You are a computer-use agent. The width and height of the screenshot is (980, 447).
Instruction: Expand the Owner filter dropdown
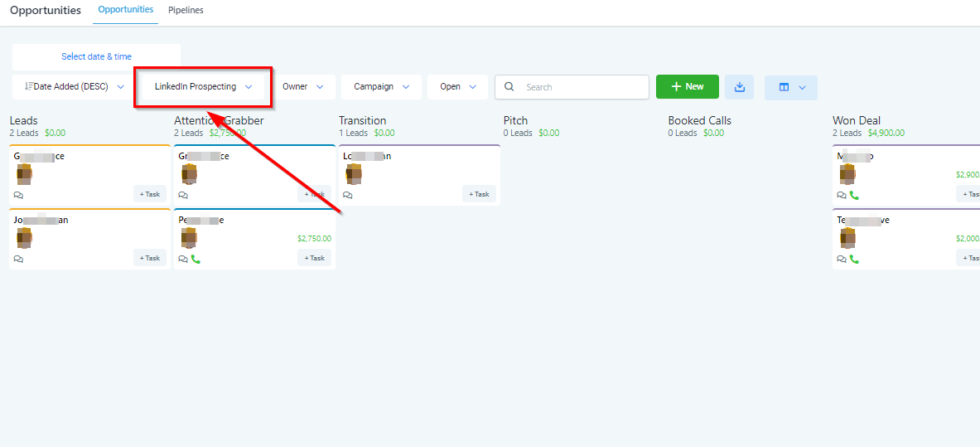pyautogui.click(x=302, y=87)
